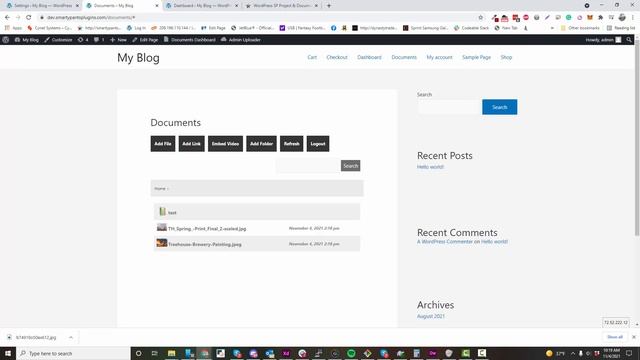
Task: Open the Apps bookmark shortcut
Action: 13,28
